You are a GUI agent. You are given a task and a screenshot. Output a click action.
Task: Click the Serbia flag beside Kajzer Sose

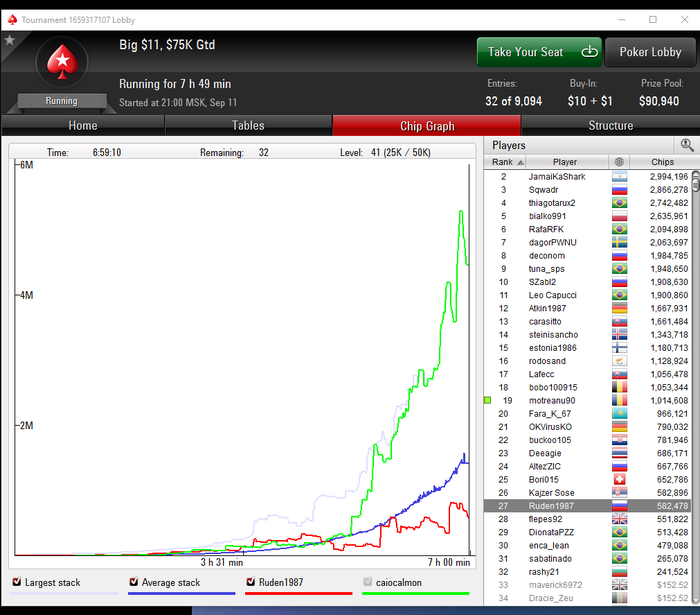[x=619, y=493]
